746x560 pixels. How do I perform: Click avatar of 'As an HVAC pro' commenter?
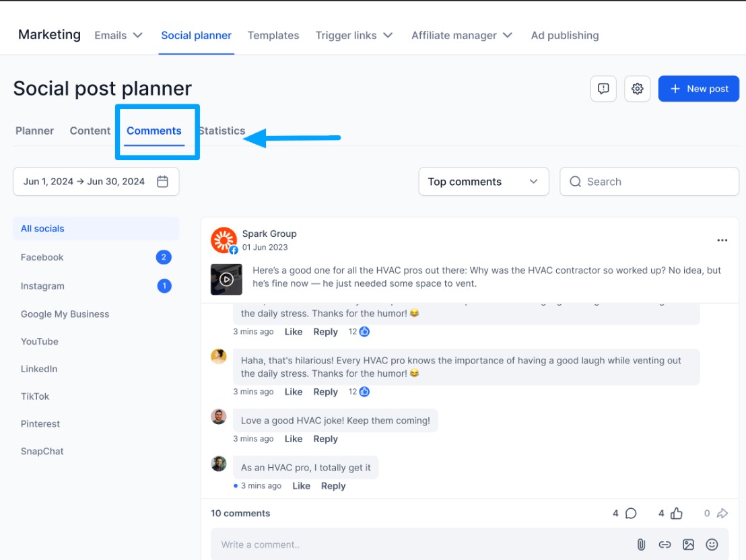pos(218,464)
